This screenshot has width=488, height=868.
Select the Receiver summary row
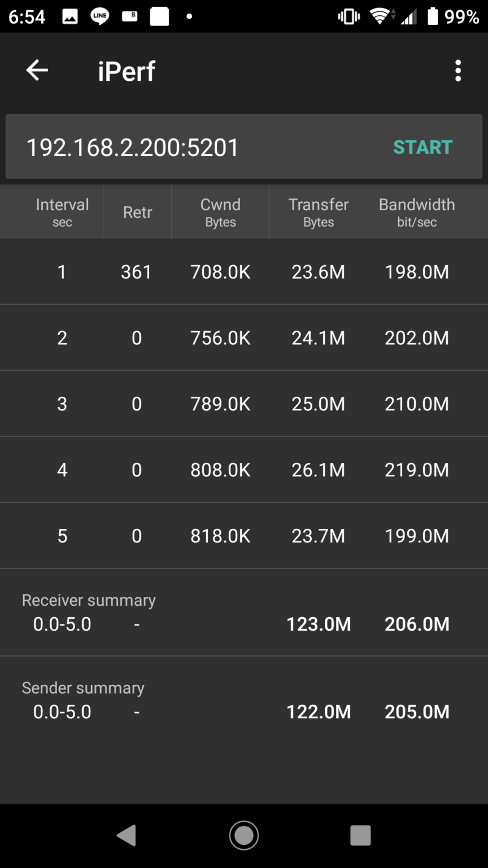(x=244, y=612)
